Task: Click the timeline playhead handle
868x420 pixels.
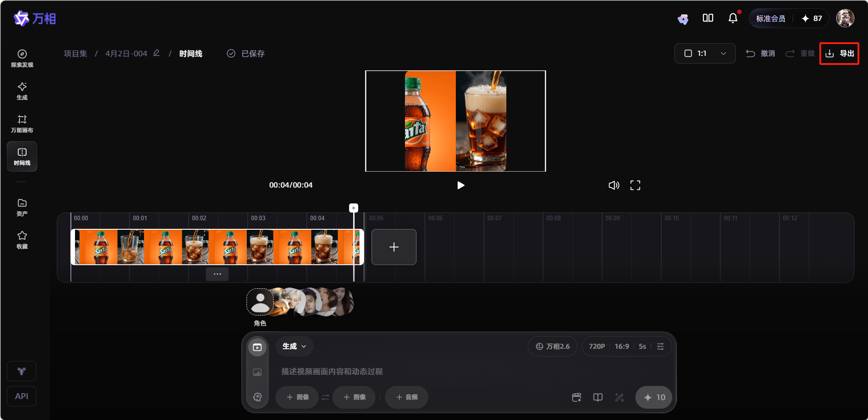Action: click(354, 208)
